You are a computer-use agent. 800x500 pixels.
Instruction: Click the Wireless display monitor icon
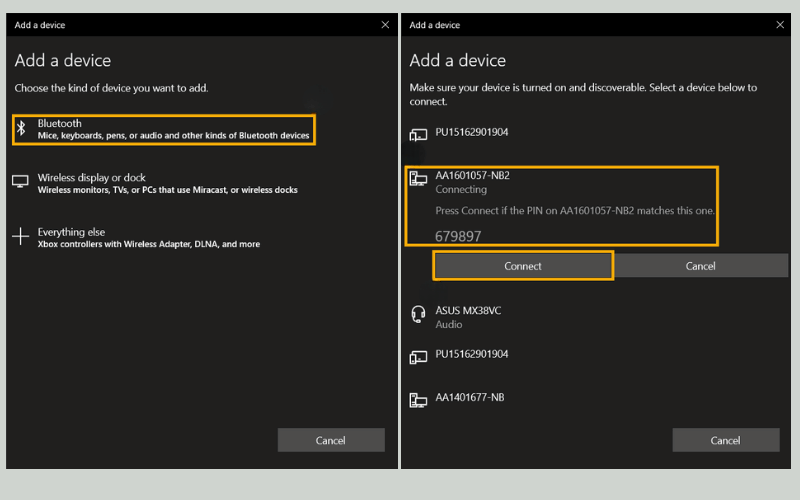20,181
